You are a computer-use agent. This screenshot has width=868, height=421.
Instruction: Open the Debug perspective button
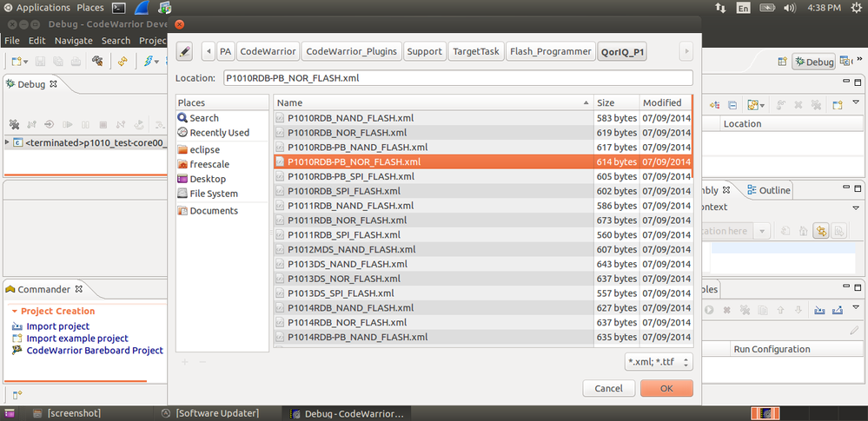click(814, 62)
